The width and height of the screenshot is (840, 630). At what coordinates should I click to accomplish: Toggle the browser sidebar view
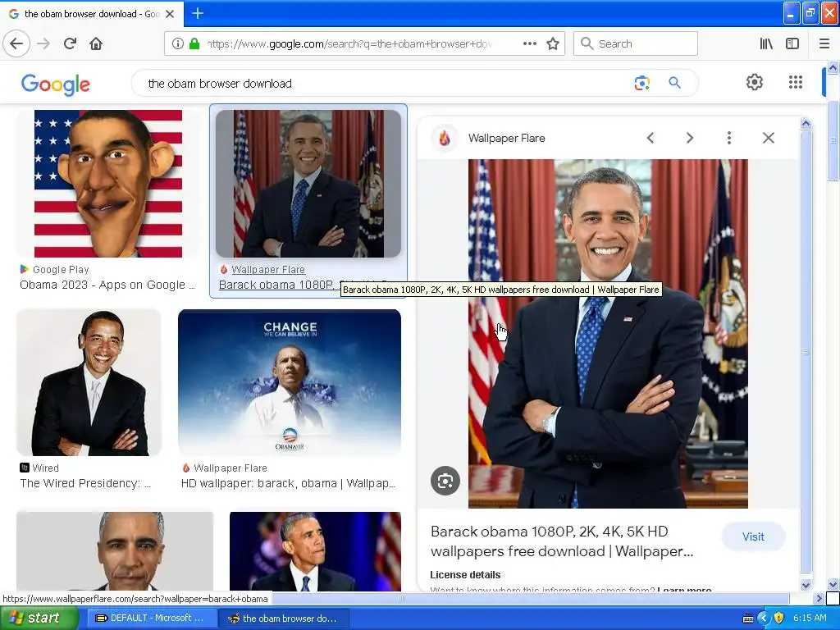coord(792,43)
